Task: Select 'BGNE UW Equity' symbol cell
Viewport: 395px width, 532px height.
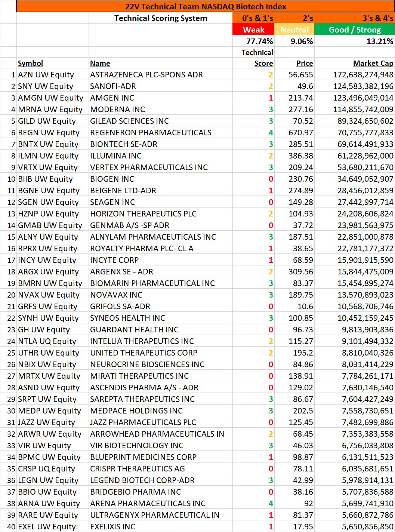Action: pyautogui.click(x=53, y=191)
